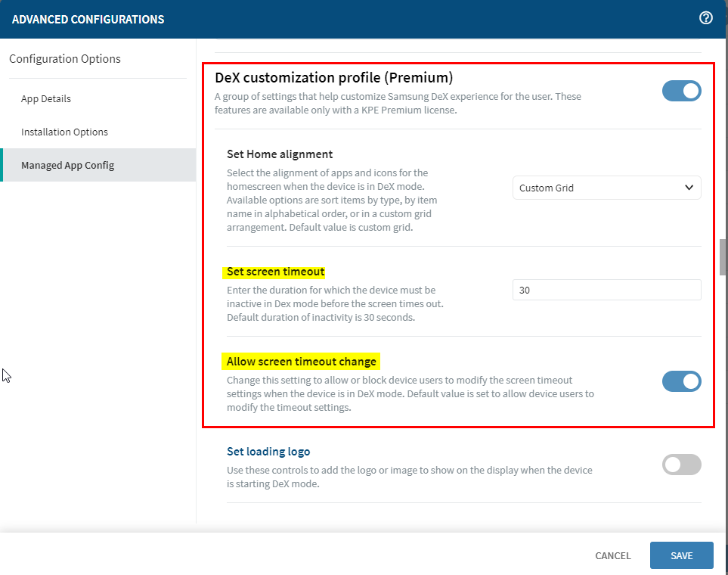Click the highlighted Allow screen timeout change label
This screenshot has height=575, width=728.
(x=301, y=362)
